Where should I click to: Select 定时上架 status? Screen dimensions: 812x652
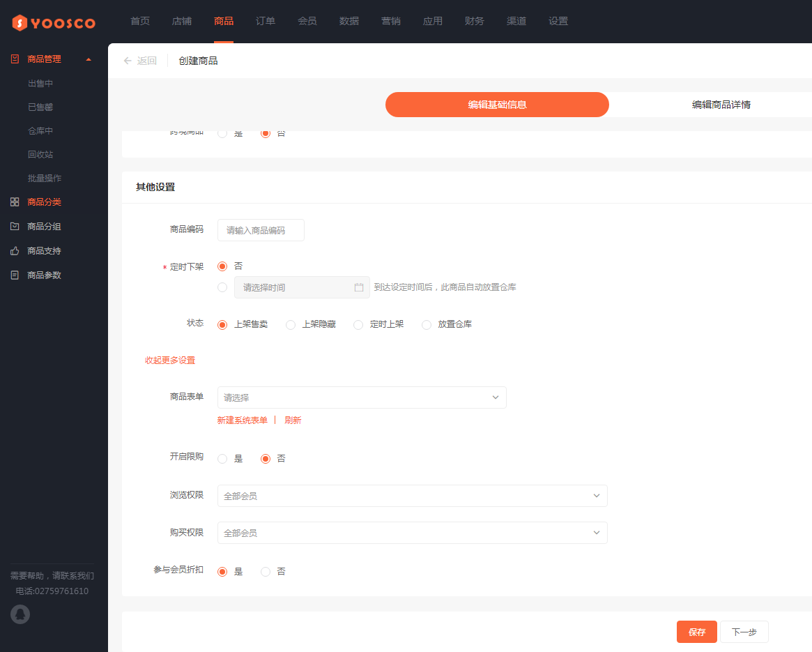pos(358,324)
